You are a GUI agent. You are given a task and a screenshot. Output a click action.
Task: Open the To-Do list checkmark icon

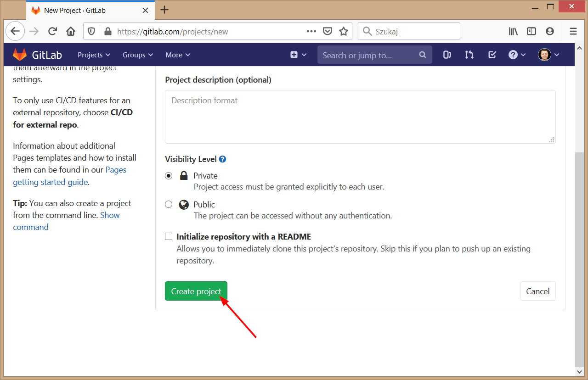click(x=492, y=55)
